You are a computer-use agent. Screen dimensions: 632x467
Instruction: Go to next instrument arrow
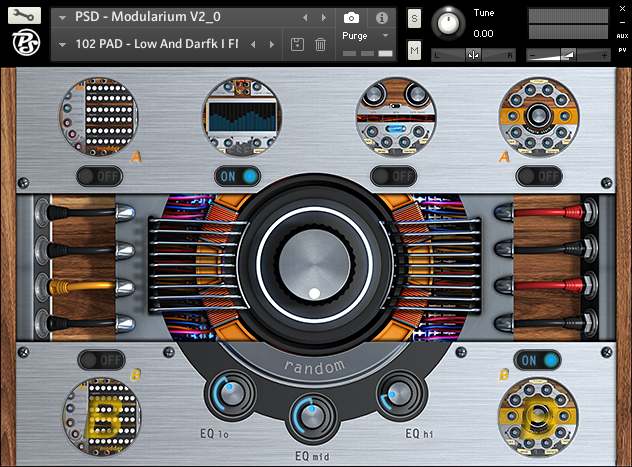324,17
